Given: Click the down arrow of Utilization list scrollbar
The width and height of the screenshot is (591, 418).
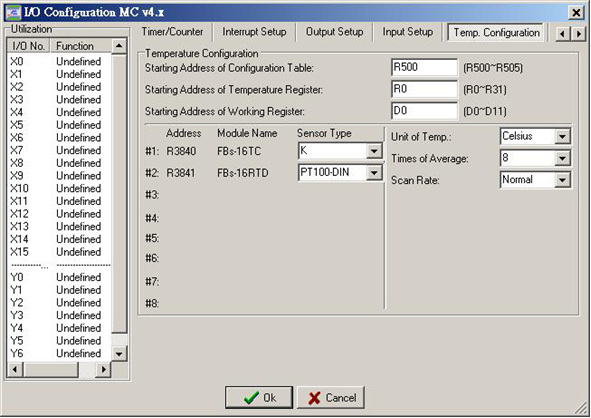Looking at the screenshot, I should click(x=119, y=354).
